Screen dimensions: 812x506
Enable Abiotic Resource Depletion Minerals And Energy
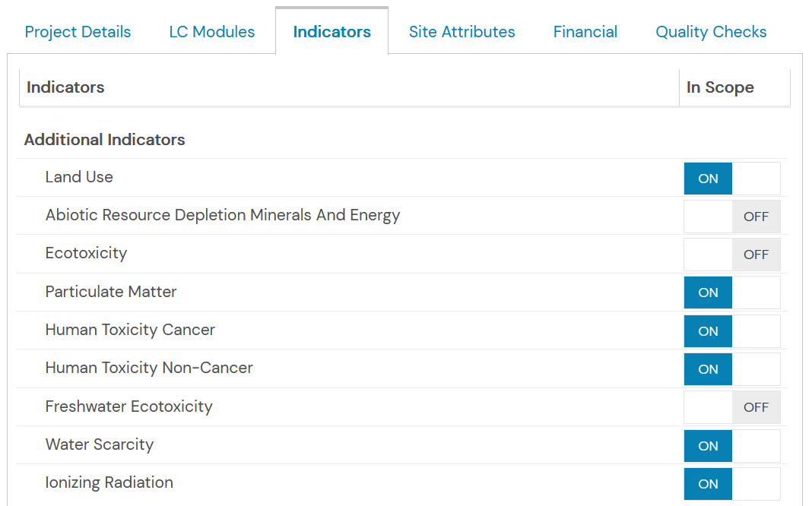pyautogui.click(x=731, y=217)
